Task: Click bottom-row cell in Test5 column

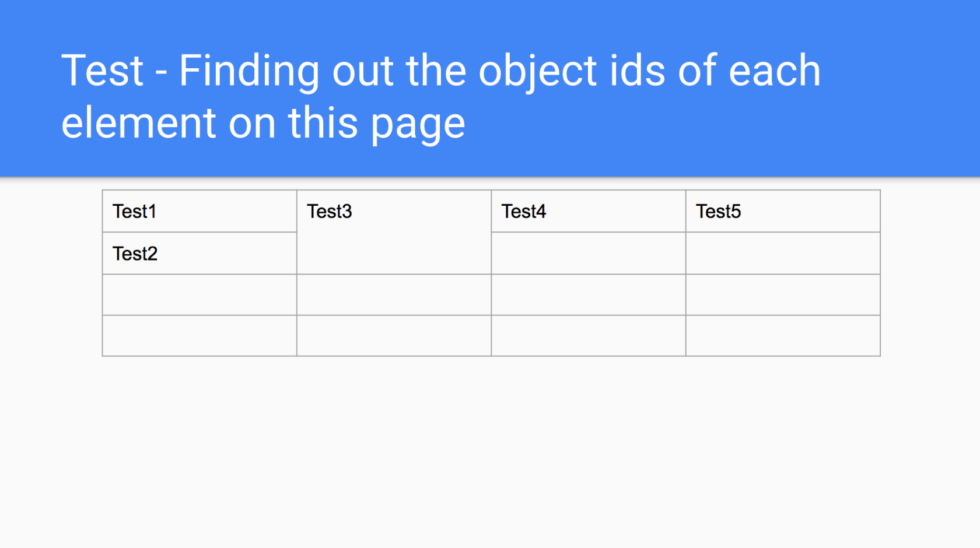Action: pos(783,336)
